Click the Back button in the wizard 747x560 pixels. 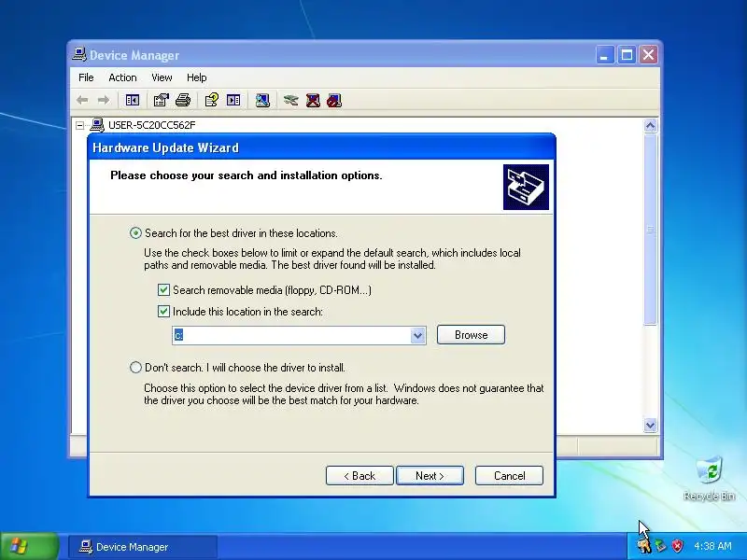tap(359, 476)
